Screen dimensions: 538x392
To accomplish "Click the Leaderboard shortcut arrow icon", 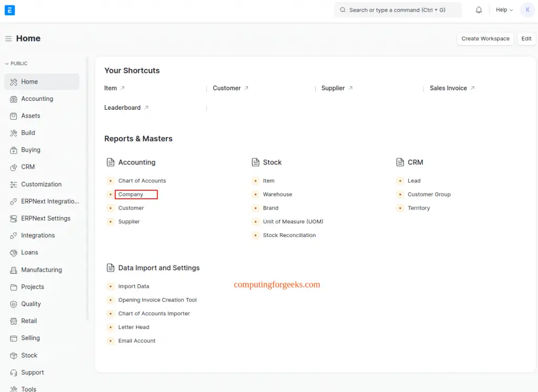I will coord(146,108).
